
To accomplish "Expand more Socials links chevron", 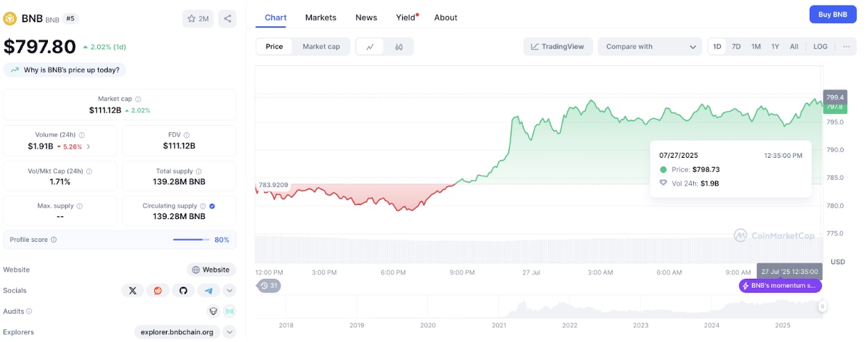I will click(x=230, y=291).
